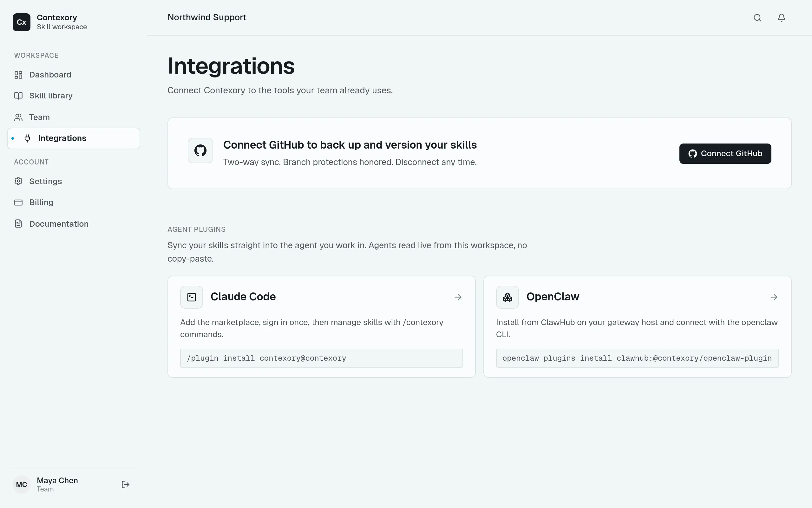The height and width of the screenshot is (508, 812).
Task: Go to Dashboard in sidebar
Action: (74, 75)
